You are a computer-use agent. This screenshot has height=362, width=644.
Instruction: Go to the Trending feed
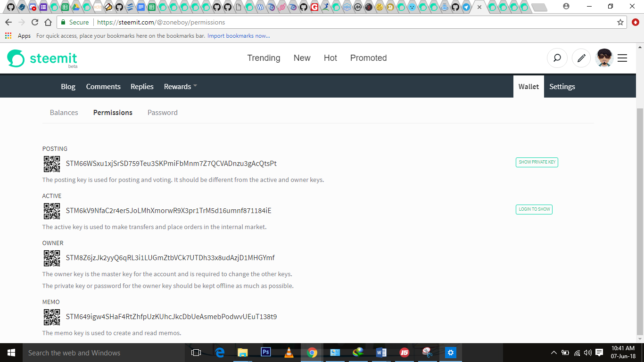click(x=264, y=58)
